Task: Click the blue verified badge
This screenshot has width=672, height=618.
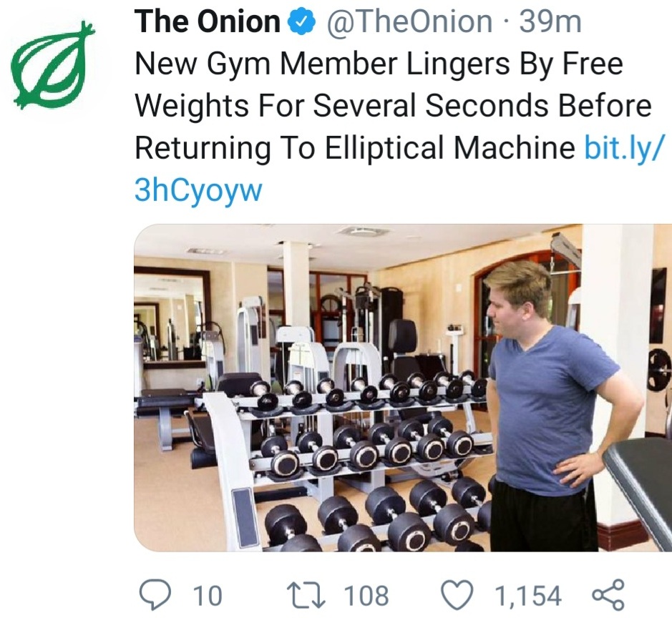Action: point(301,23)
